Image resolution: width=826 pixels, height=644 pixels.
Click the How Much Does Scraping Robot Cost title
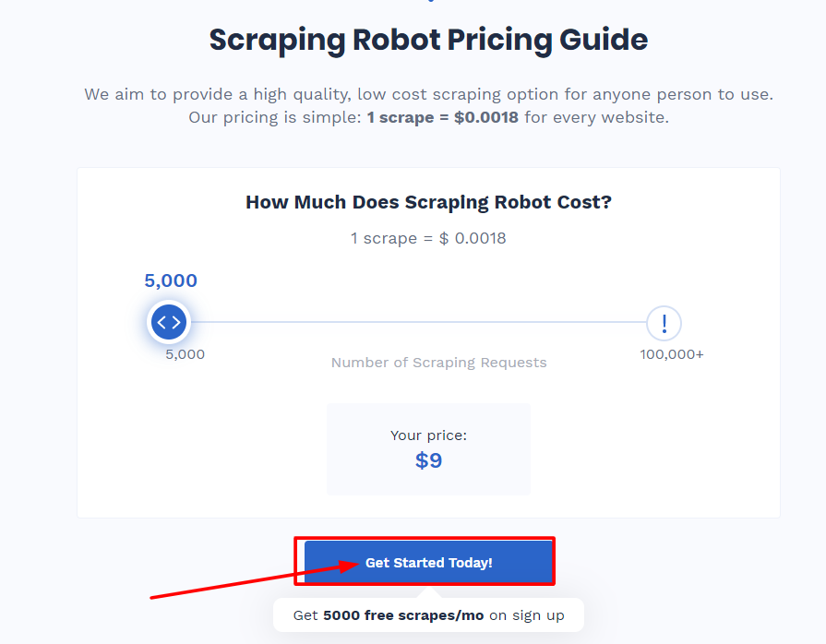pyautogui.click(x=427, y=201)
